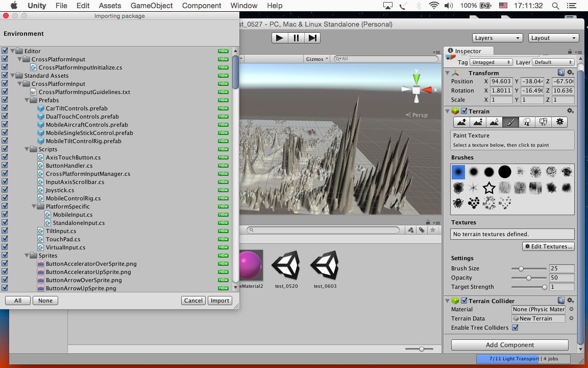Adjust the Opacity slider
The height and width of the screenshot is (368, 588).
click(x=529, y=278)
